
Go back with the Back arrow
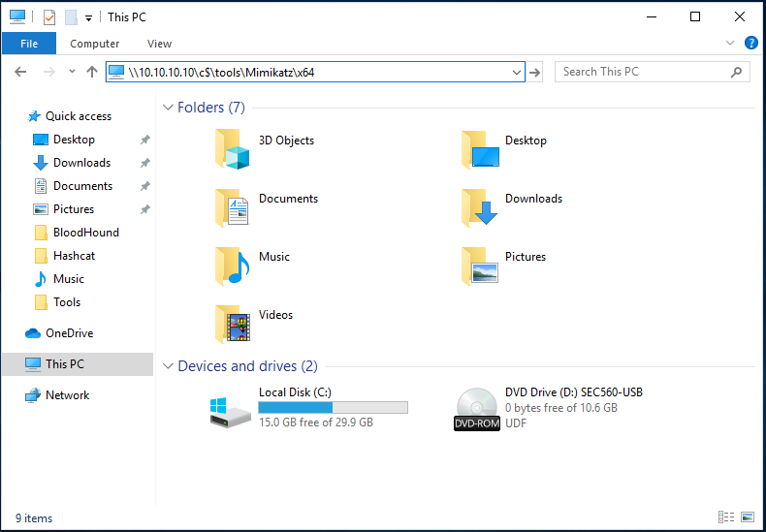pyautogui.click(x=20, y=73)
